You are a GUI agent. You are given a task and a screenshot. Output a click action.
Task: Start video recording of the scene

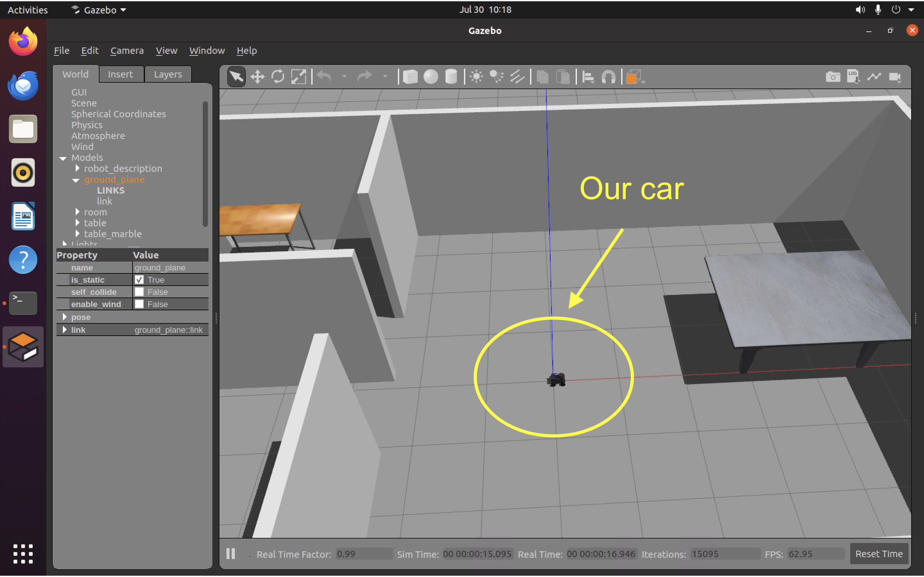tap(895, 77)
